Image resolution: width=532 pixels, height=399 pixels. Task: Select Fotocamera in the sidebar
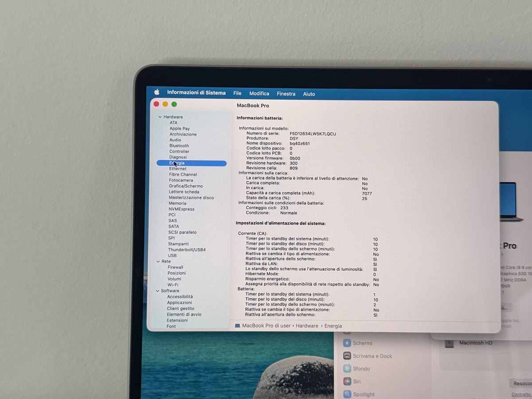point(181,180)
